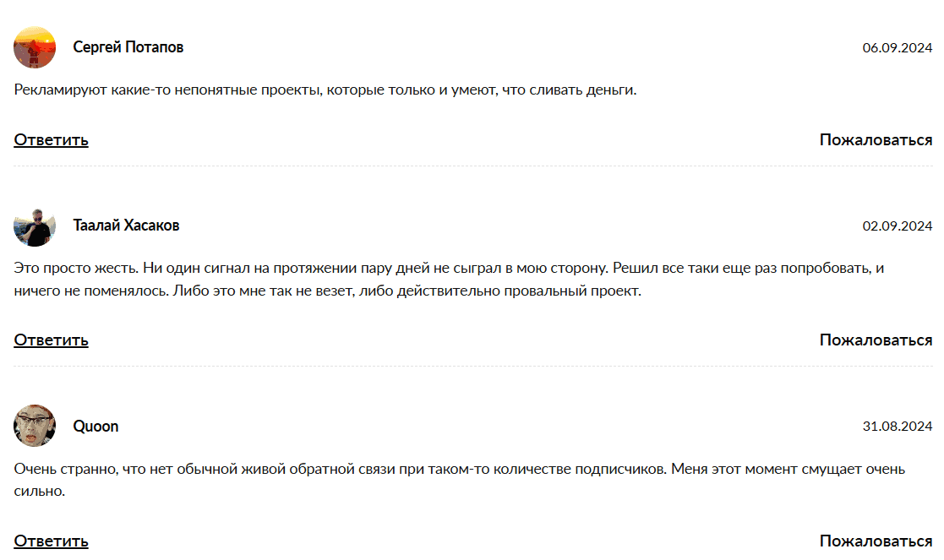Click the 06.09.2024 comment date
The image size is (944, 560).
point(897,48)
